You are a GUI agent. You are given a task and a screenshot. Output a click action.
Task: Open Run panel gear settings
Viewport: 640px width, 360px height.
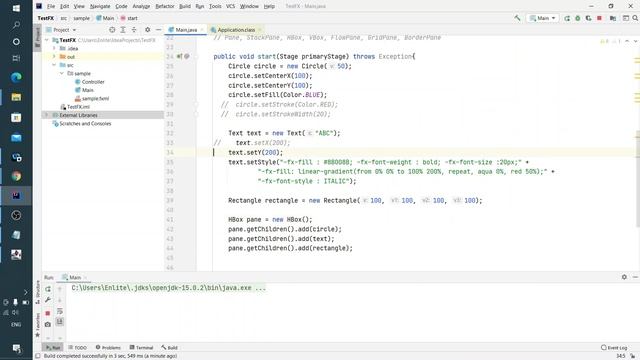624,277
